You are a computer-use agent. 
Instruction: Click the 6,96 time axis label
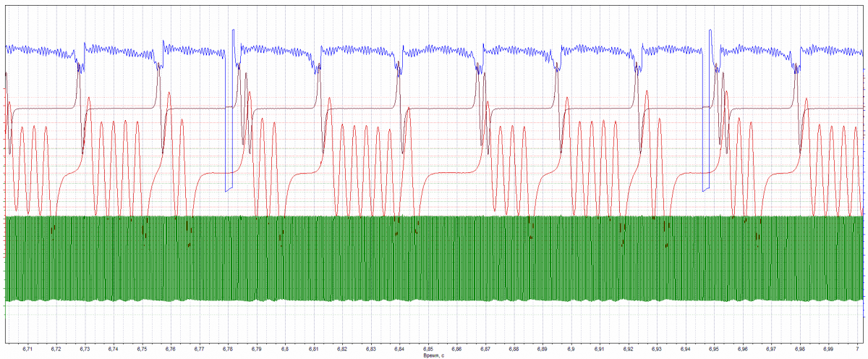(x=743, y=349)
